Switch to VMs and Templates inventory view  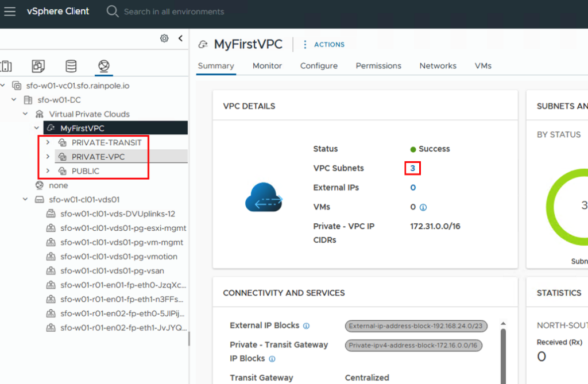pyautogui.click(x=38, y=66)
